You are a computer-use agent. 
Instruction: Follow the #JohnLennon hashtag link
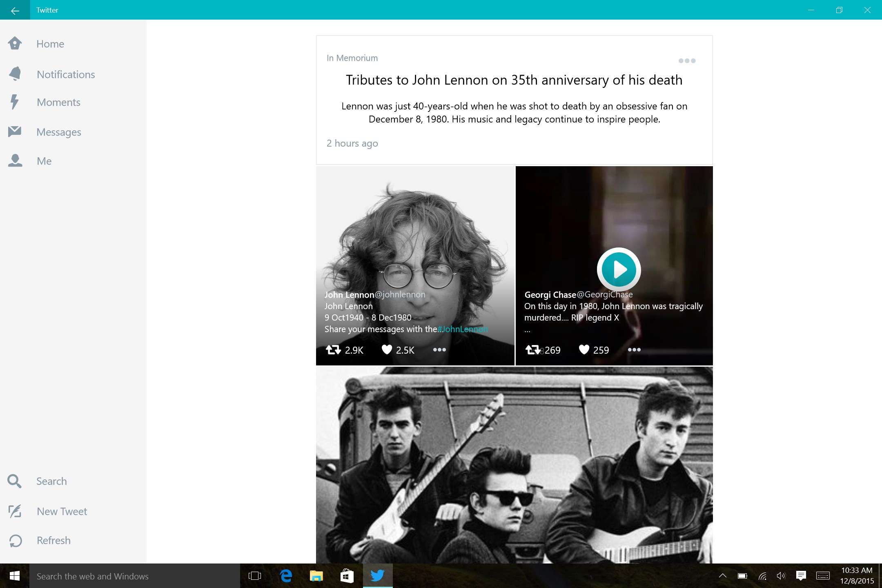[463, 329]
